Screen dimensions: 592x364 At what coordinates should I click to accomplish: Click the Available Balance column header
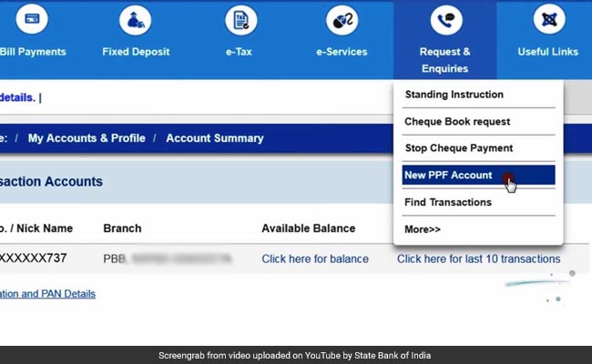308,228
